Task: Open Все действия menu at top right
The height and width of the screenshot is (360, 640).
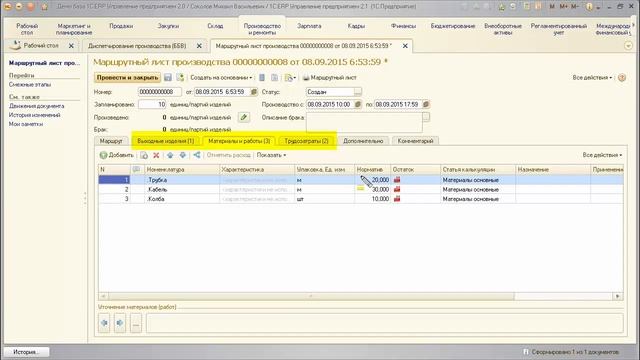Action: (x=592, y=78)
